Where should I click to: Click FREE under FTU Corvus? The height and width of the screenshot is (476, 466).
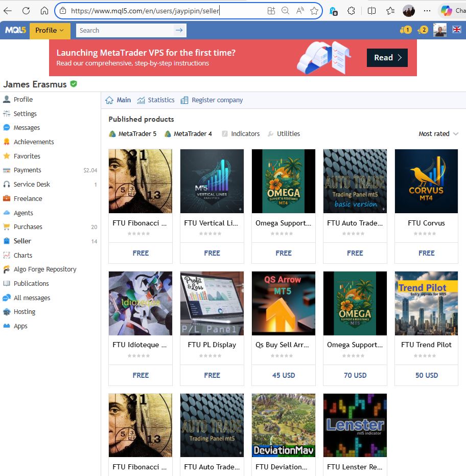pyautogui.click(x=426, y=253)
